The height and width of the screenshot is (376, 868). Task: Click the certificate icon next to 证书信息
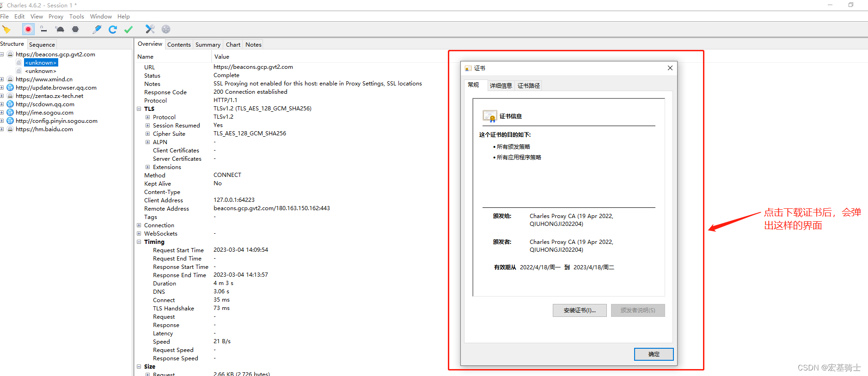[489, 116]
